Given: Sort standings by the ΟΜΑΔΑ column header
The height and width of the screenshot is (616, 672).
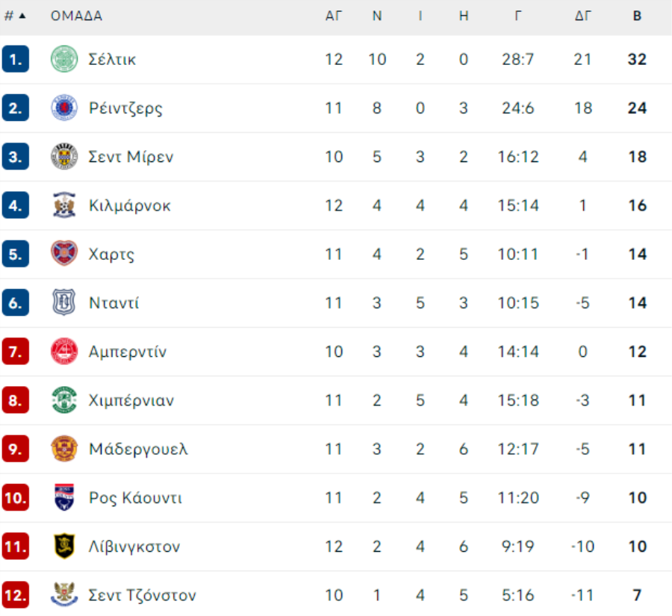Looking at the screenshot, I should pyautogui.click(x=76, y=16).
